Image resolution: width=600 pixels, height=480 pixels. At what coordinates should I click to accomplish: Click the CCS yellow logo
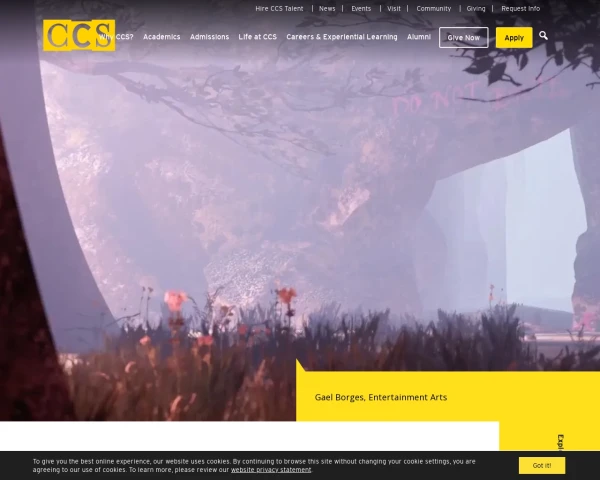pyautogui.click(x=79, y=36)
